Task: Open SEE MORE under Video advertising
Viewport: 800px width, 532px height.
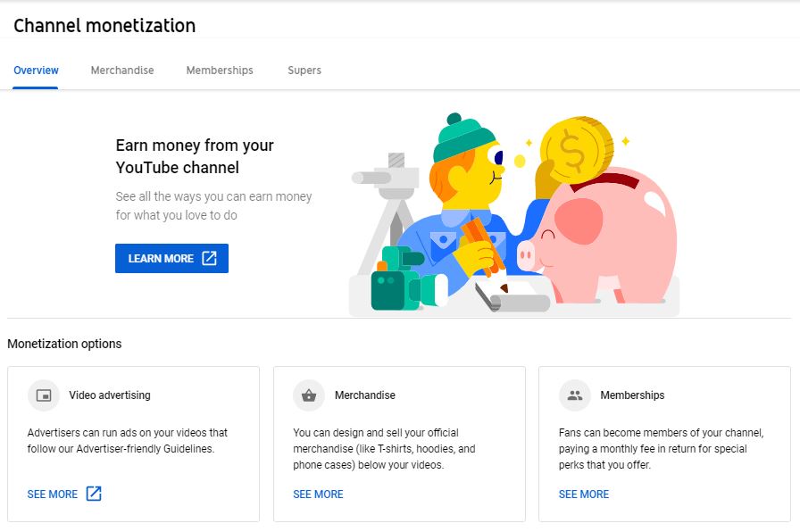Action: coord(53,495)
